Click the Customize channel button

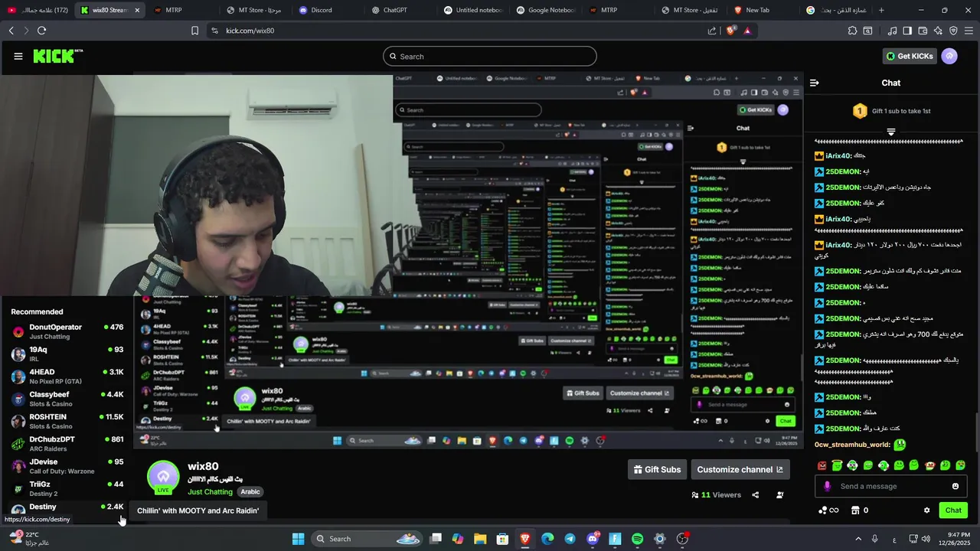coord(740,470)
